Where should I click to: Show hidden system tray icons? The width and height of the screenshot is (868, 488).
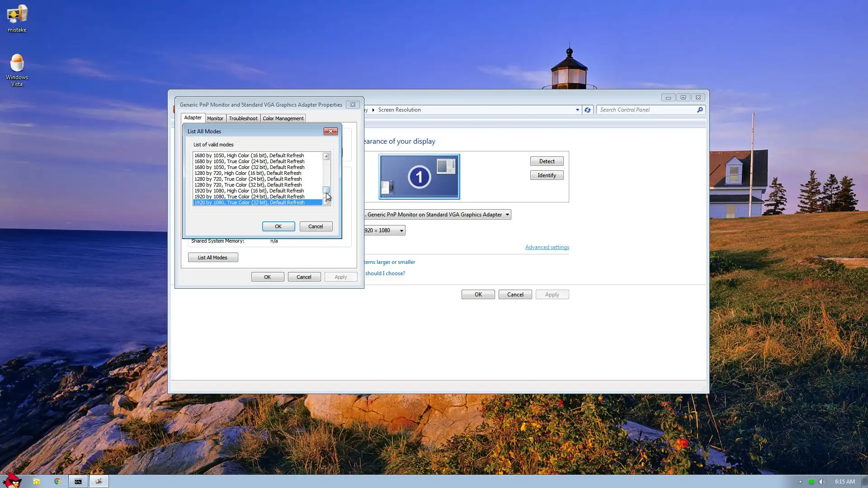(x=800, y=482)
